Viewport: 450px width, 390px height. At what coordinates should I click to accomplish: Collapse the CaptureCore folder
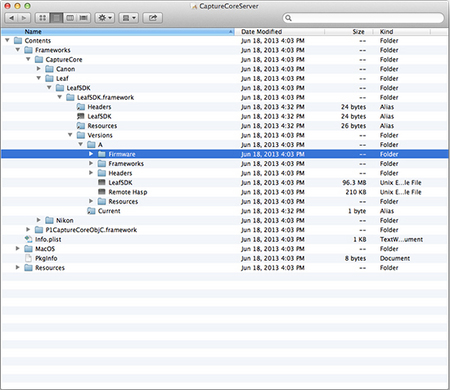tap(28, 59)
